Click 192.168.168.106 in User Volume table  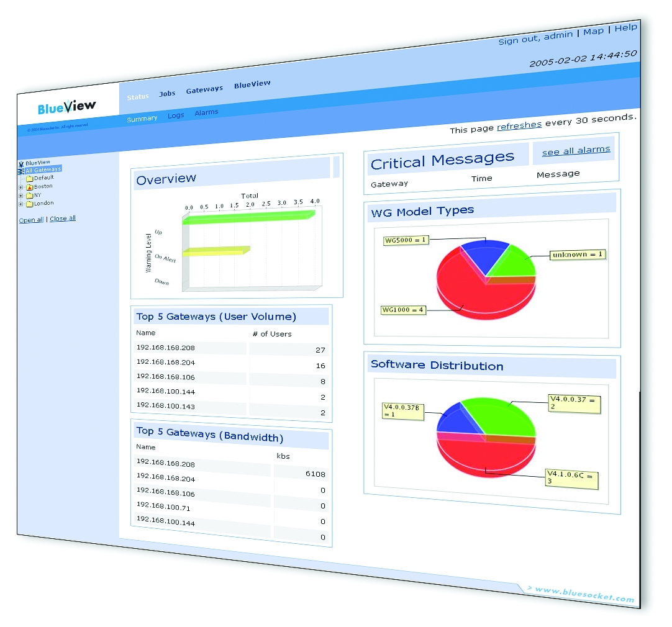(166, 377)
